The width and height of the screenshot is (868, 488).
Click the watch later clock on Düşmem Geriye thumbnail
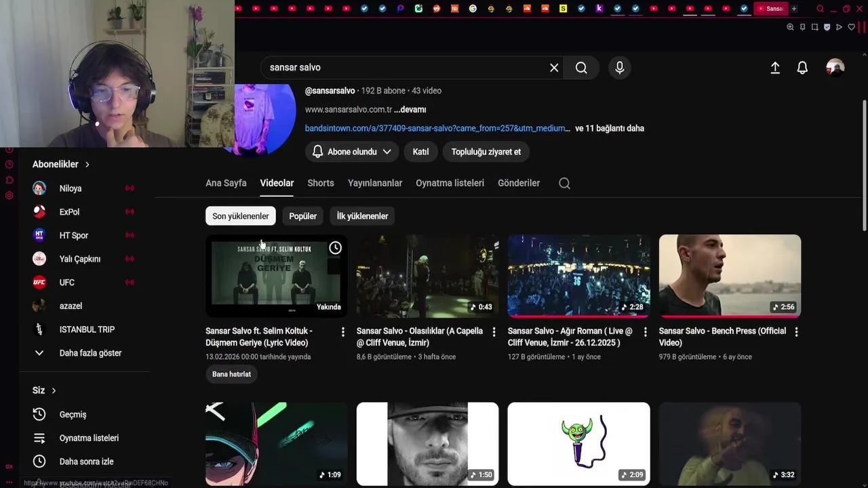pyautogui.click(x=335, y=248)
